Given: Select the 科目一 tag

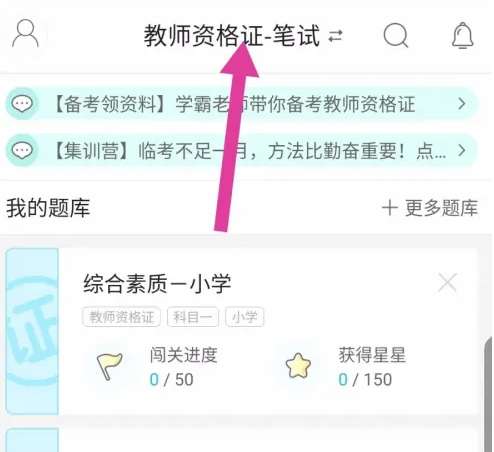Looking at the screenshot, I should (x=193, y=317).
